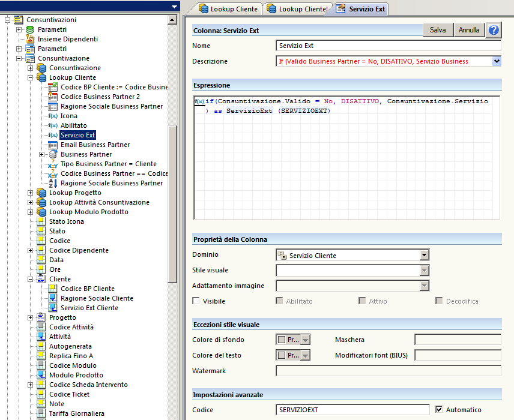Click the Watermark input field
Image resolution: width=514 pixels, height=420 pixels.
click(388, 371)
